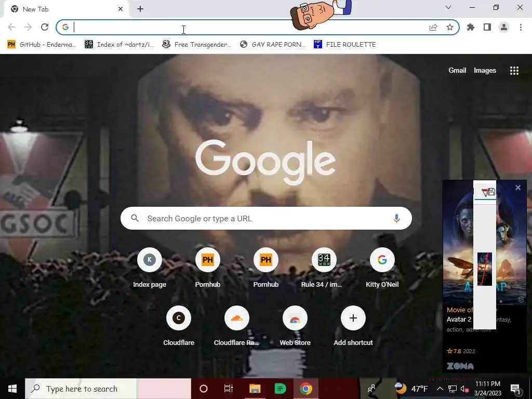The width and height of the screenshot is (532, 399).
Task: Close the New Tab browser tab
Action: point(121,9)
